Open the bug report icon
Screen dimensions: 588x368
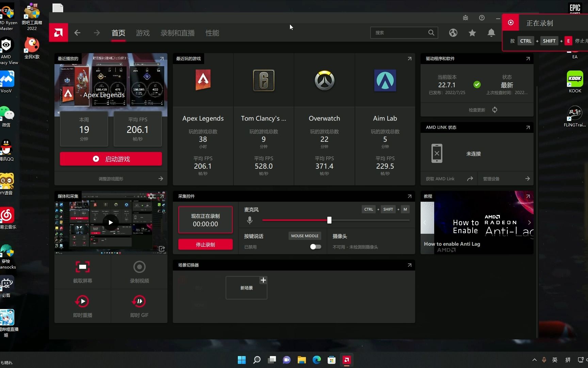pos(465,18)
